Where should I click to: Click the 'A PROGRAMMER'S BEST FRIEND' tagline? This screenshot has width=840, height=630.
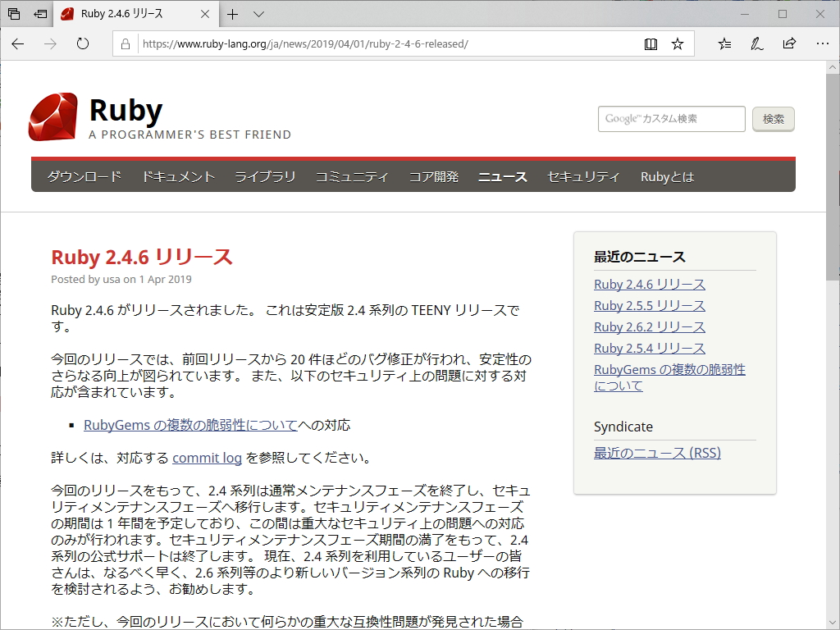[189, 135]
